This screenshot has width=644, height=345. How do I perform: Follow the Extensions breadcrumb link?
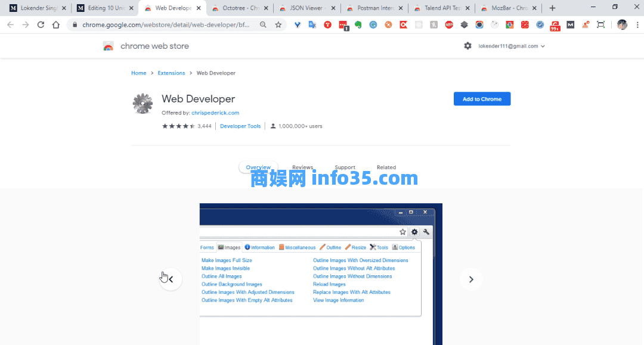pyautogui.click(x=171, y=73)
